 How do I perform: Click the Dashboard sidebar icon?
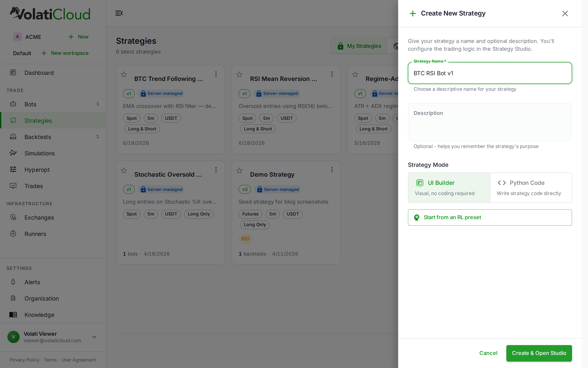pyautogui.click(x=13, y=73)
